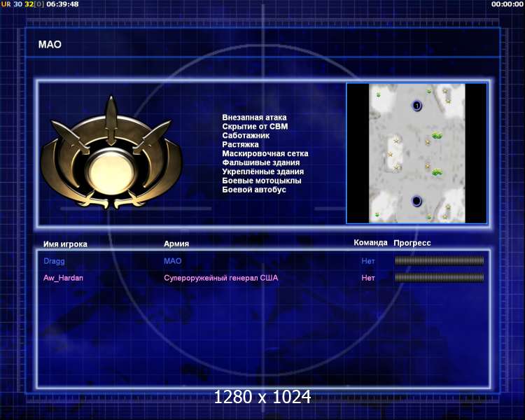Click Aw_Hardan's team value 'Нет'
The image size is (525, 420).
[x=368, y=278]
